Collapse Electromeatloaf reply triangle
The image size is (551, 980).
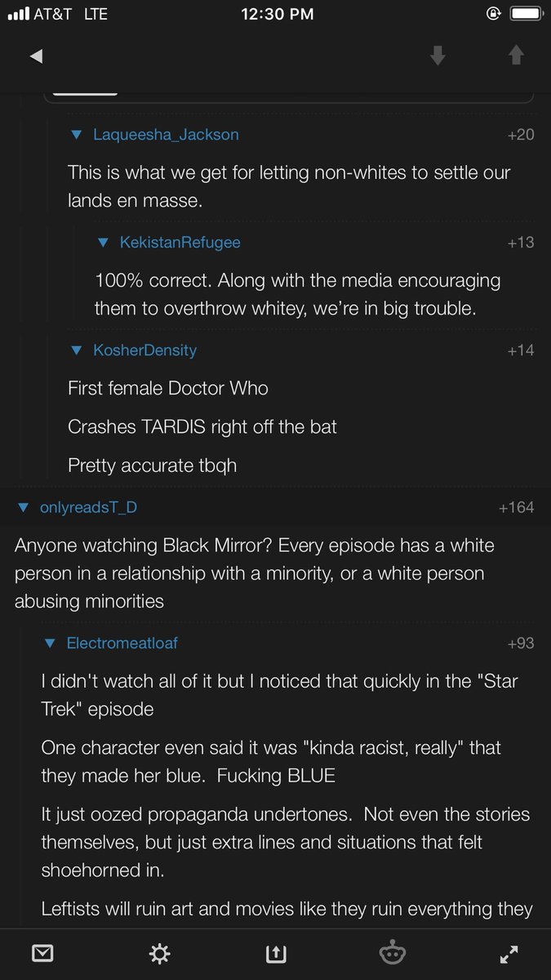click(x=50, y=644)
